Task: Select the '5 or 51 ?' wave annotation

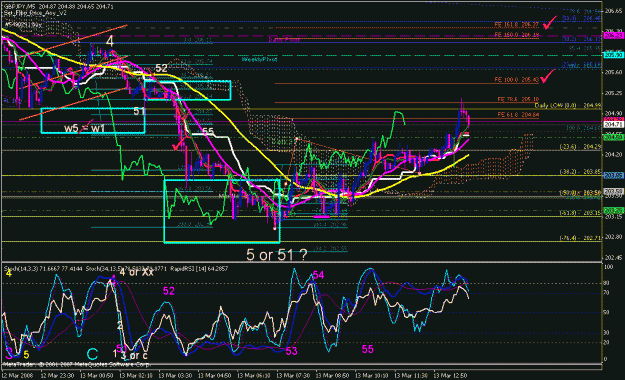Action: 277,255
